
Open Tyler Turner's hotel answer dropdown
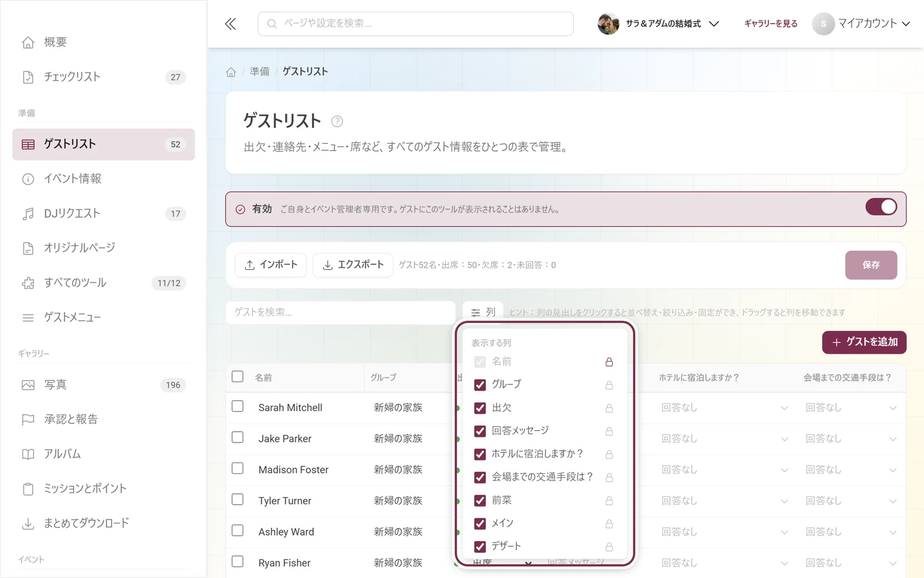point(724,501)
